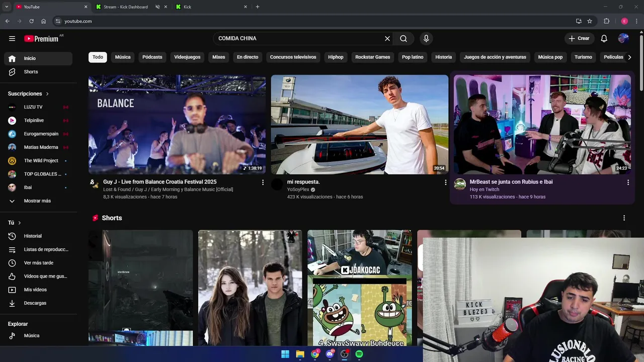Select the Hiphop filter chip

tap(336, 57)
